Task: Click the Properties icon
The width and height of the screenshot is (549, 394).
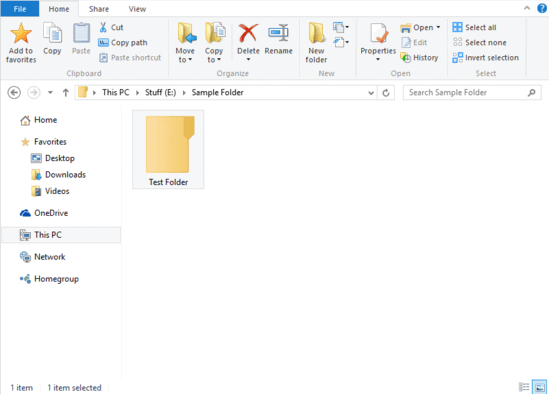Action: click(x=378, y=34)
